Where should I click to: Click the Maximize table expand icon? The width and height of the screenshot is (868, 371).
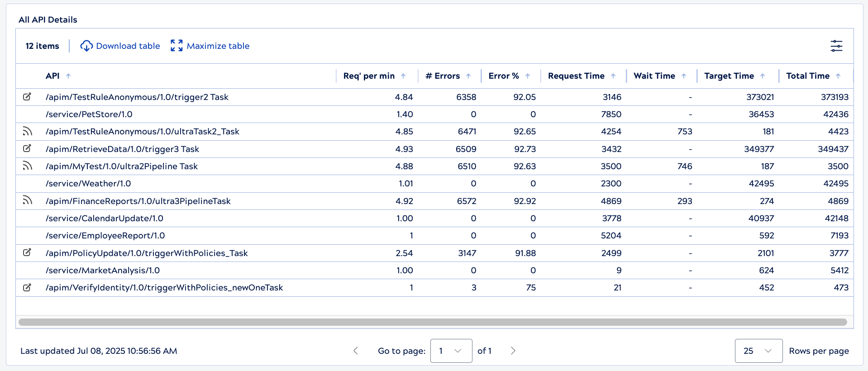176,46
